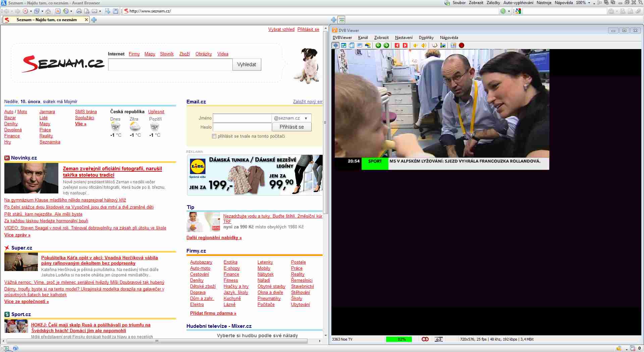644x352 pixels.
Task: Start recording with red circle in DVB Viewer
Action: point(462,45)
